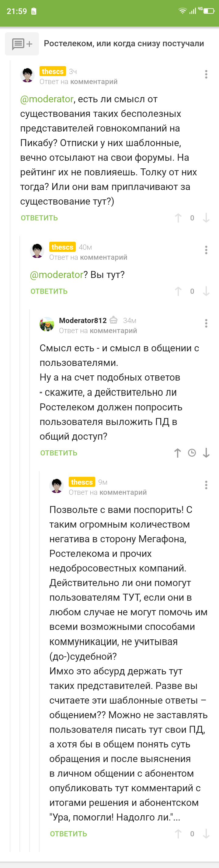Viewport: 219px width, 868px height.
Task: Downvote the '@moderator? Вы тут?' comment
Action: (206, 291)
